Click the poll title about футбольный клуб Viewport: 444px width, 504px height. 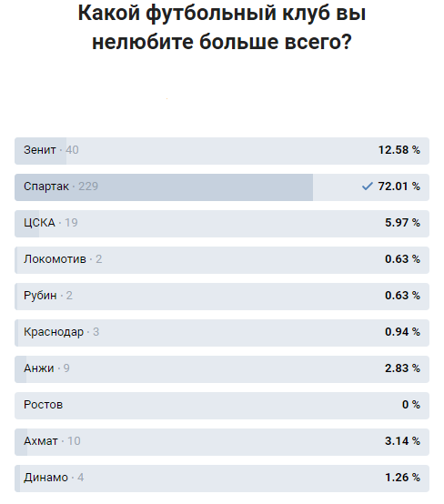coord(222,27)
